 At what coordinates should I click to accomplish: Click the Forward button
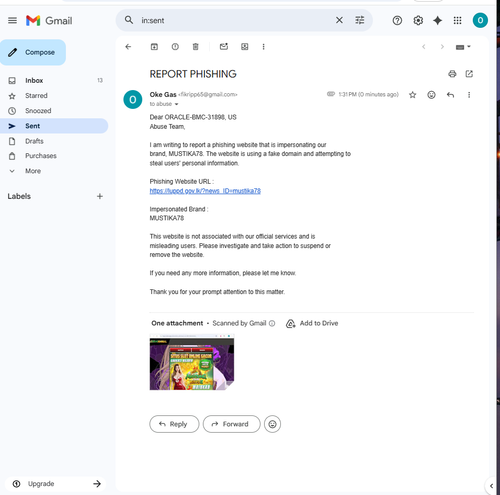point(231,424)
